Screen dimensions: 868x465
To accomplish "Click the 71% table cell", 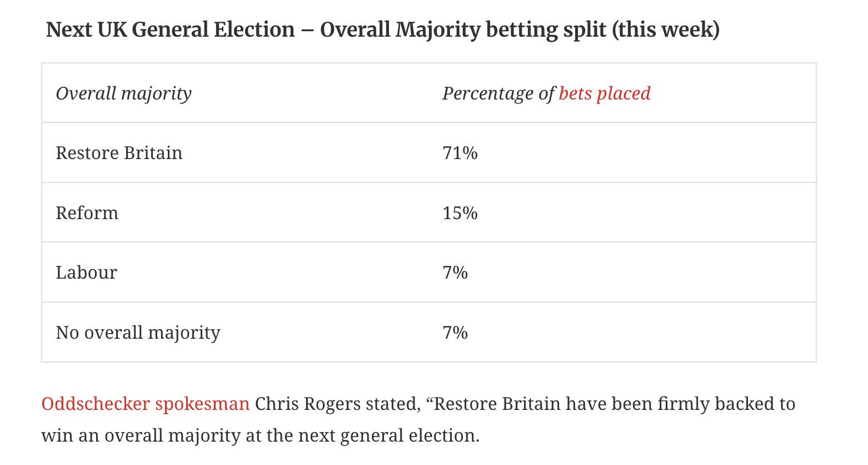I will (460, 153).
